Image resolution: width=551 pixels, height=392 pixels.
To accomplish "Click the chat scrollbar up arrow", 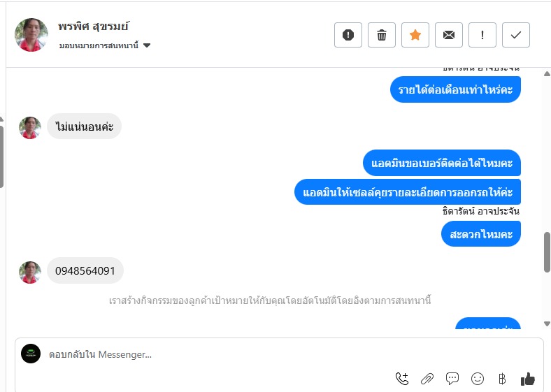I will (x=547, y=74).
